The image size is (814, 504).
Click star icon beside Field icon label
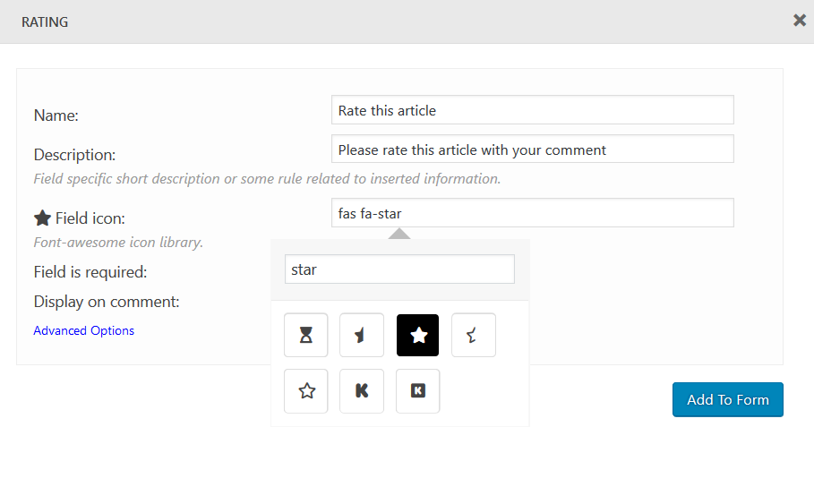click(x=42, y=218)
